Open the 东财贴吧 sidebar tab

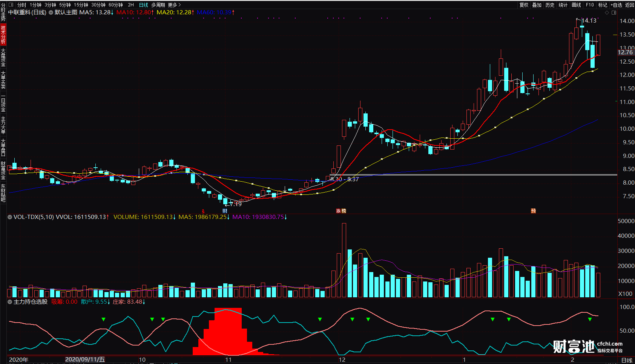coord(3,193)
